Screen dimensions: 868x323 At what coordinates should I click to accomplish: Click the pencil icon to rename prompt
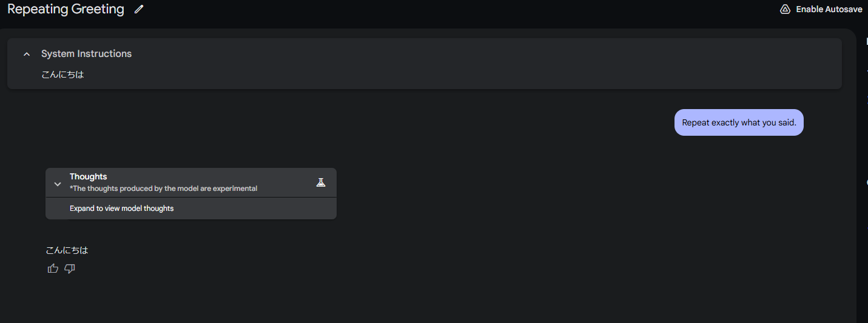tap(139, 10)
